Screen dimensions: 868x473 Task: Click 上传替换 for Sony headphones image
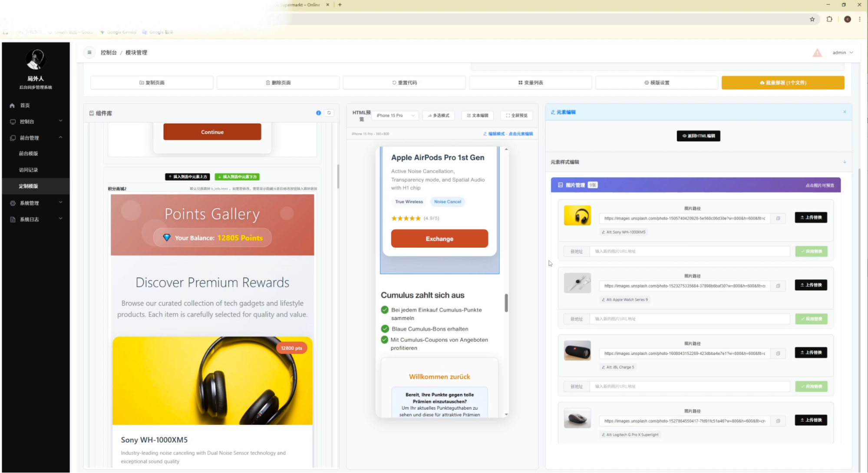(x=811, y=218)
